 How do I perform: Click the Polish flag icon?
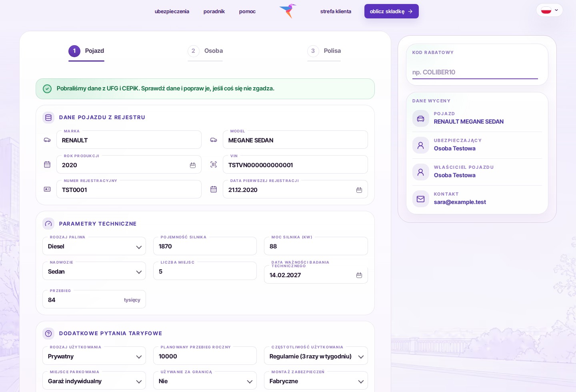[x=546, y=10]
